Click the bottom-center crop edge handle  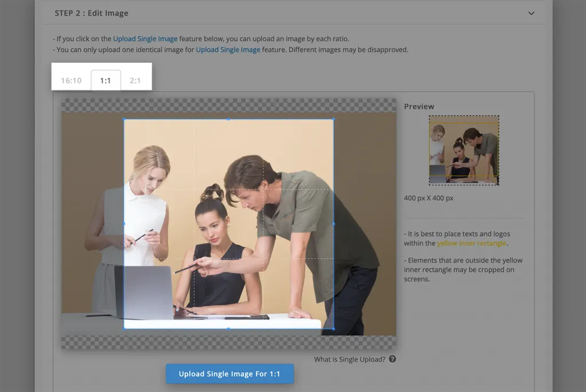pos(229,328)
